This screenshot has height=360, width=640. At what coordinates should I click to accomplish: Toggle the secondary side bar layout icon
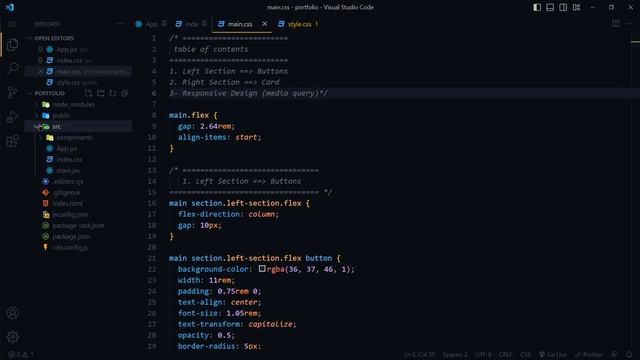click(x=563, y=7)
